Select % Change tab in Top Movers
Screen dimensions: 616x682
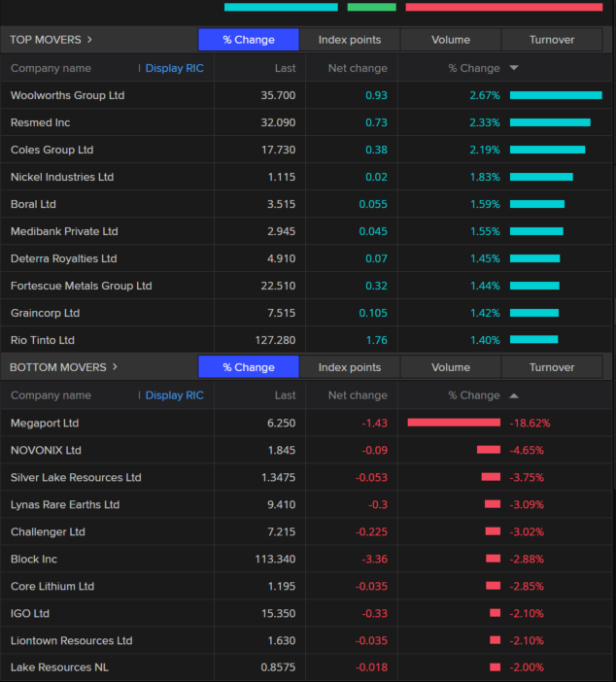(249, 40)
